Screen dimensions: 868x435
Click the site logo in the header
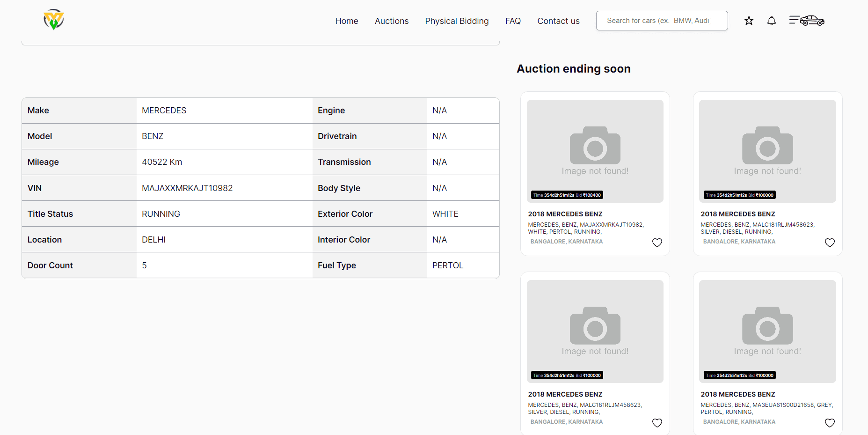click(54, 20)
